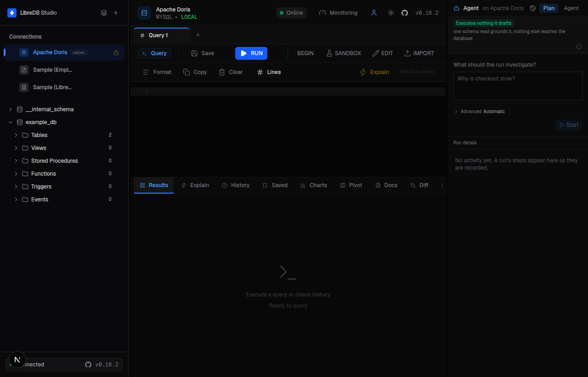Click the lock icon on Apache Doris connection

[x=116, y=52]
